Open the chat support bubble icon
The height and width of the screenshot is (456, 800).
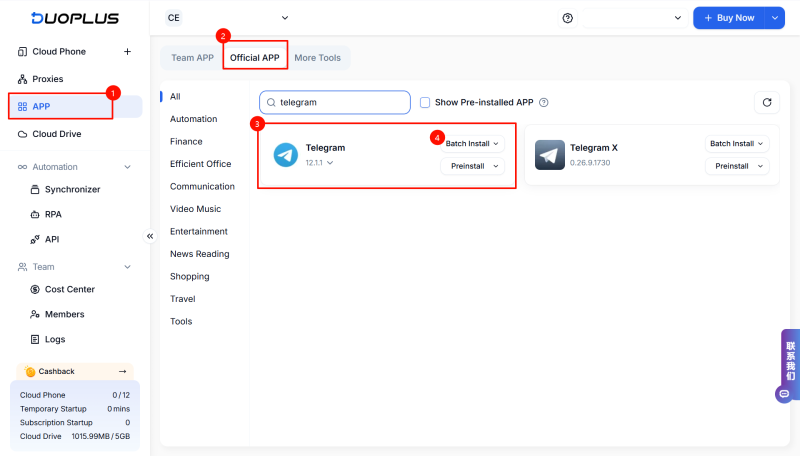784,394
